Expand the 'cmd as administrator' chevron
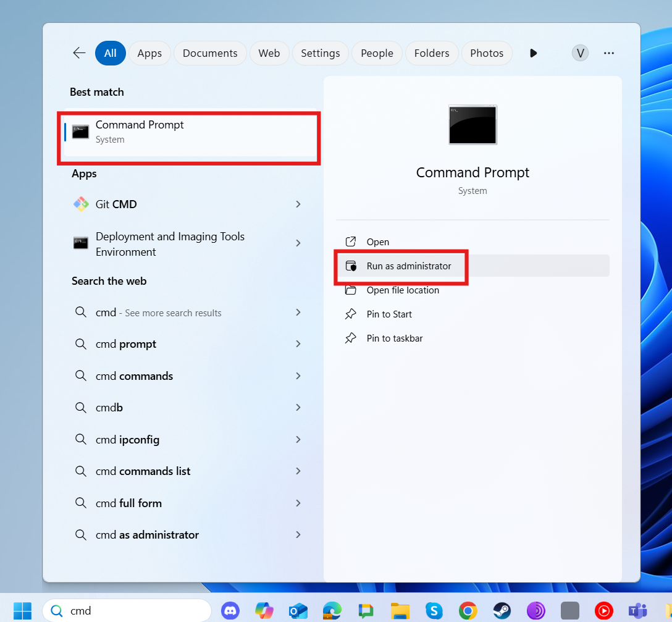Image resolution: width=672 pixels, height=622 pixels. point(298,534)
